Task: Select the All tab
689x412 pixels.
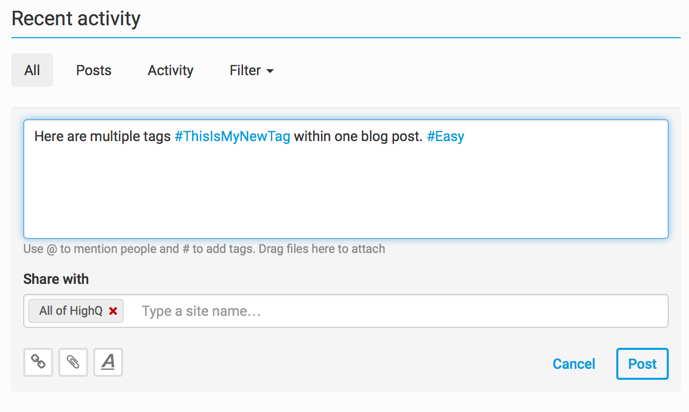Action: [x=32, y=70]
